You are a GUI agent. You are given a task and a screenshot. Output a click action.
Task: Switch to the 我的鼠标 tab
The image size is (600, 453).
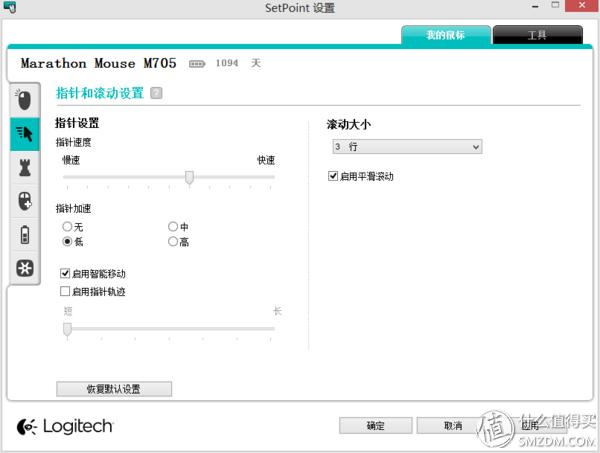click(x=446, y=35)
